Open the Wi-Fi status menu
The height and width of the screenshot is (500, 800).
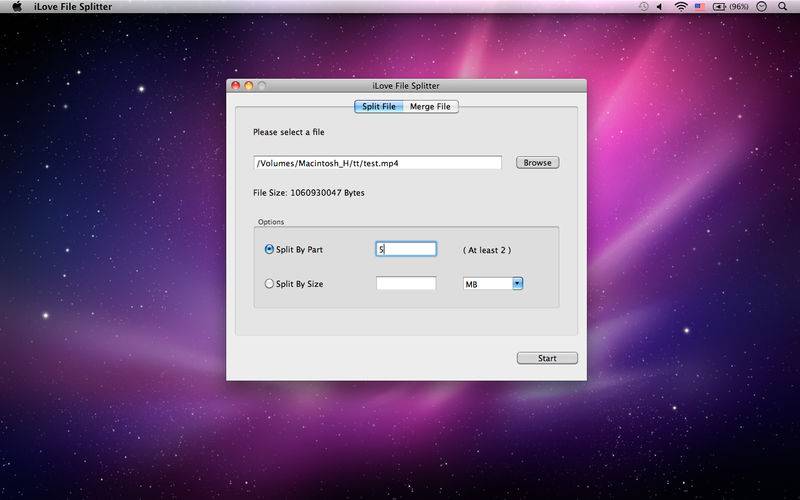click(x=681, y=7)
